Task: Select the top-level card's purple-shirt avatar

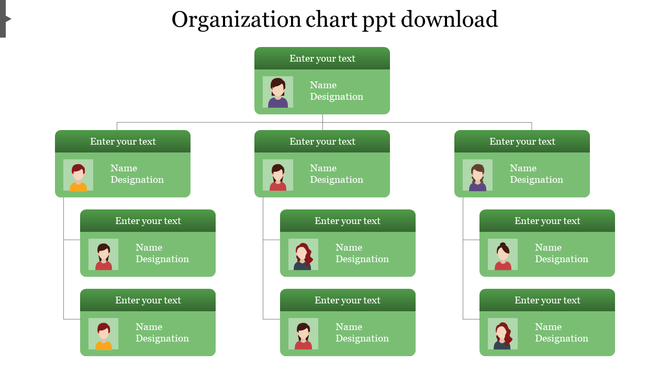Action: pos(278,92)
